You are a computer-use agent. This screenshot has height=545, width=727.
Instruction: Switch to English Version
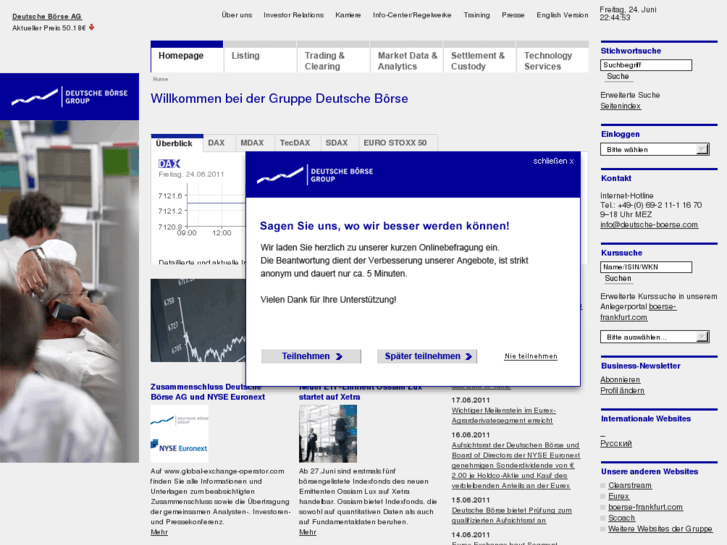(x=562, y=15)
